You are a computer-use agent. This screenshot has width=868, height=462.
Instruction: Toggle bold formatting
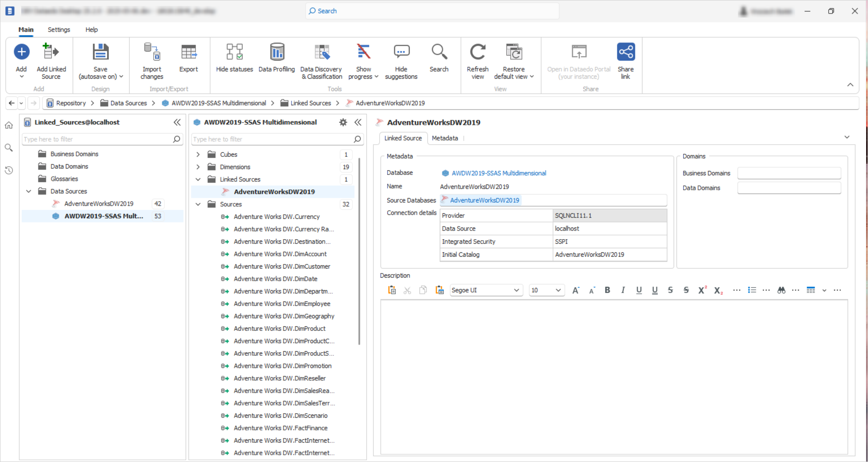click(x=607, y=290)
